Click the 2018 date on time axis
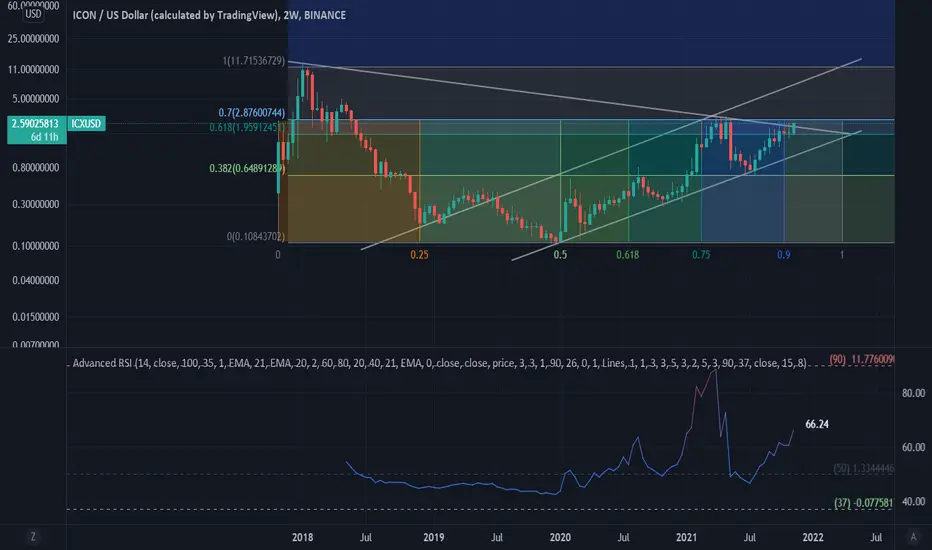 tap(303, 537)
